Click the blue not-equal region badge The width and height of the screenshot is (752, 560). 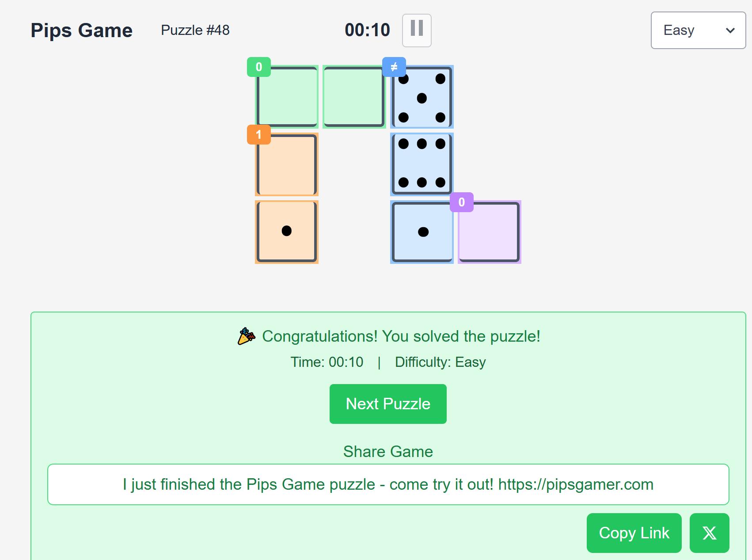(394, 67)
